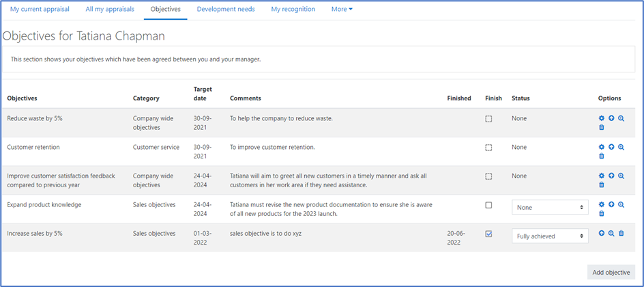Click the Category column header

click(x=146, y=98)
